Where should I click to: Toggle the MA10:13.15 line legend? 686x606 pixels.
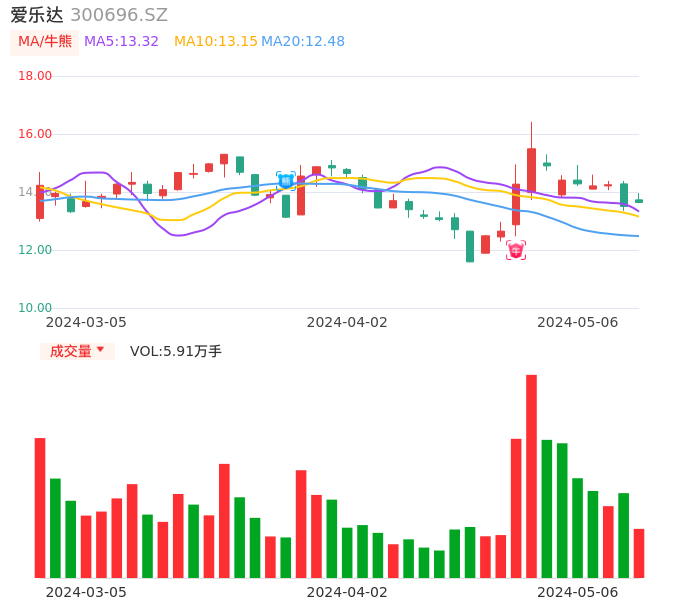216,41
